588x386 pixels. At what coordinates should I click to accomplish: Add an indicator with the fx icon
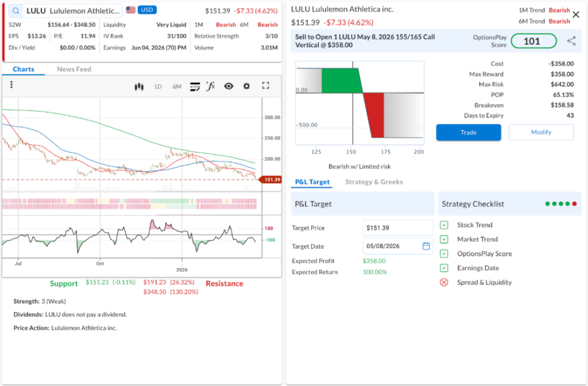pos(211,86)
